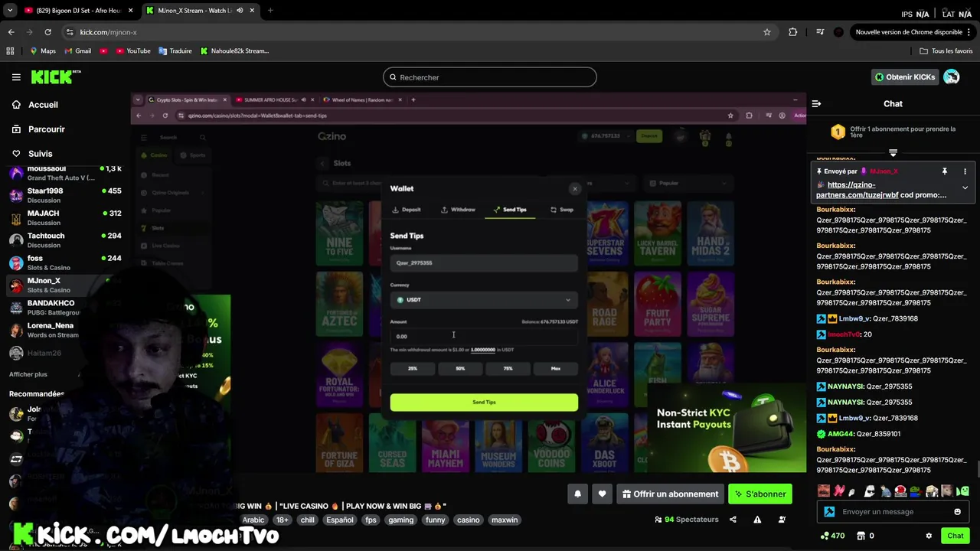Open Chrome tab search dropdown
The height and width of the screenshot is (551, 980).
pos(10,11)
